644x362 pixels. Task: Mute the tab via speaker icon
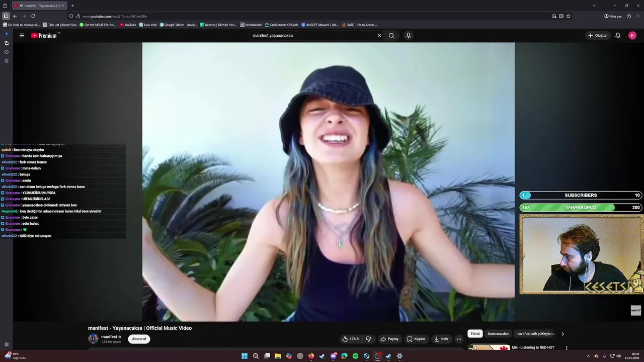point(21,6)
